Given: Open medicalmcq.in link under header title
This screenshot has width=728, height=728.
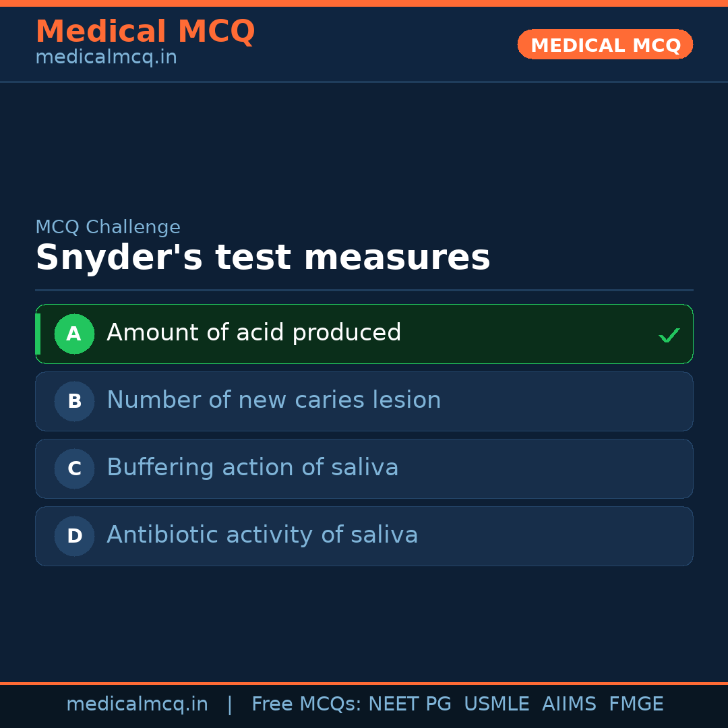Looking at the screenshot, I should (106, 57).
